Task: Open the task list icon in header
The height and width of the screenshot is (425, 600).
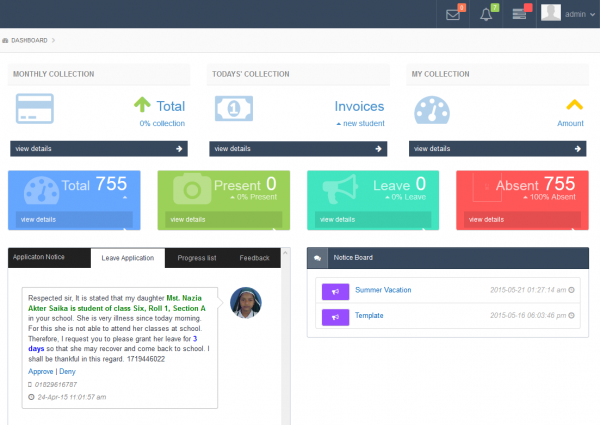Action: click(519, 14)
